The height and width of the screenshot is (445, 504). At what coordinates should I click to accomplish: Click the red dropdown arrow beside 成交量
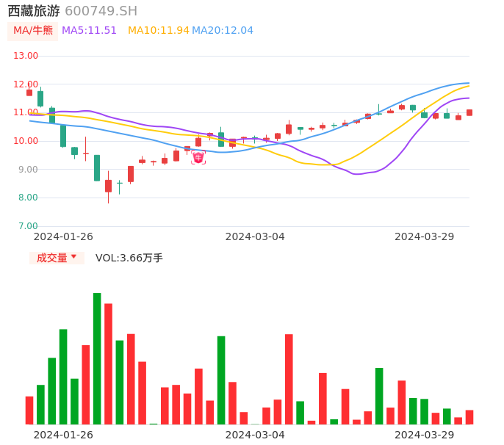(73, 257)
